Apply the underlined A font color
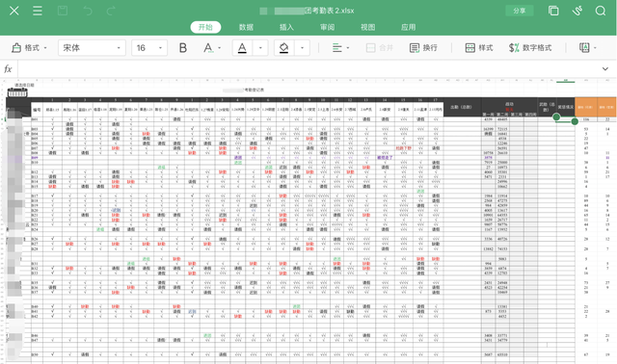This screenshot has width=617, height=364. point(242,48)
